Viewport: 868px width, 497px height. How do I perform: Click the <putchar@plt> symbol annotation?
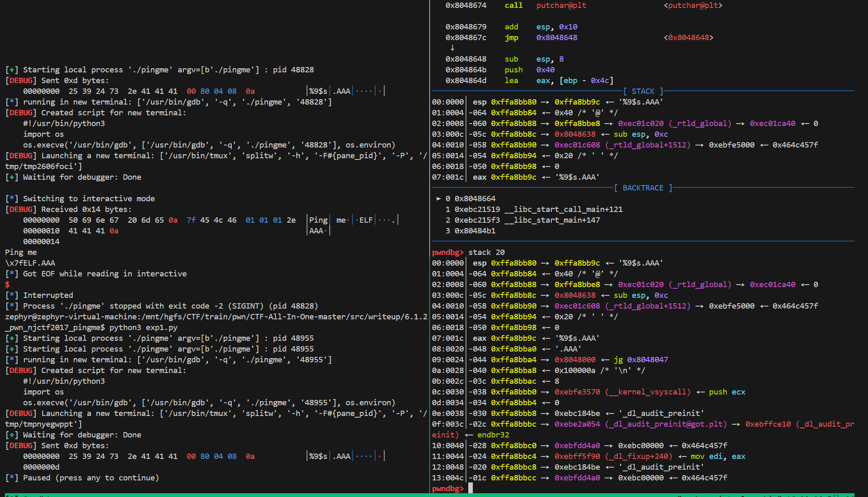pos(693,5)
